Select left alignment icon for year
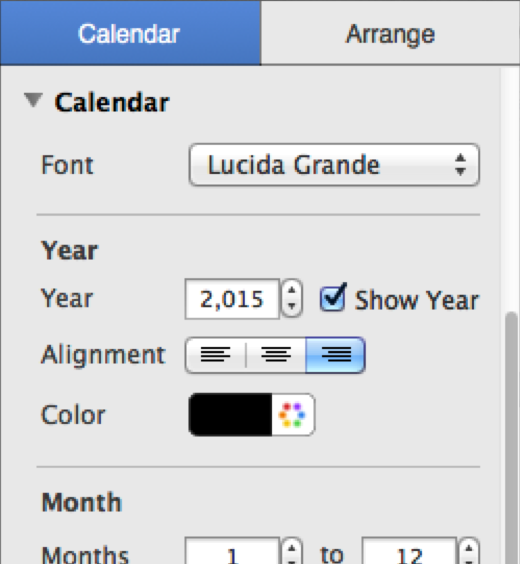 click(x=215, y=355)
